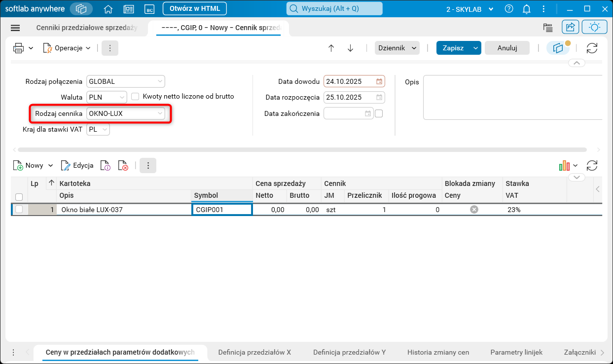Open the list panel icon near share button
Viewport: 613px width, 364px height.
click(547, 28)
